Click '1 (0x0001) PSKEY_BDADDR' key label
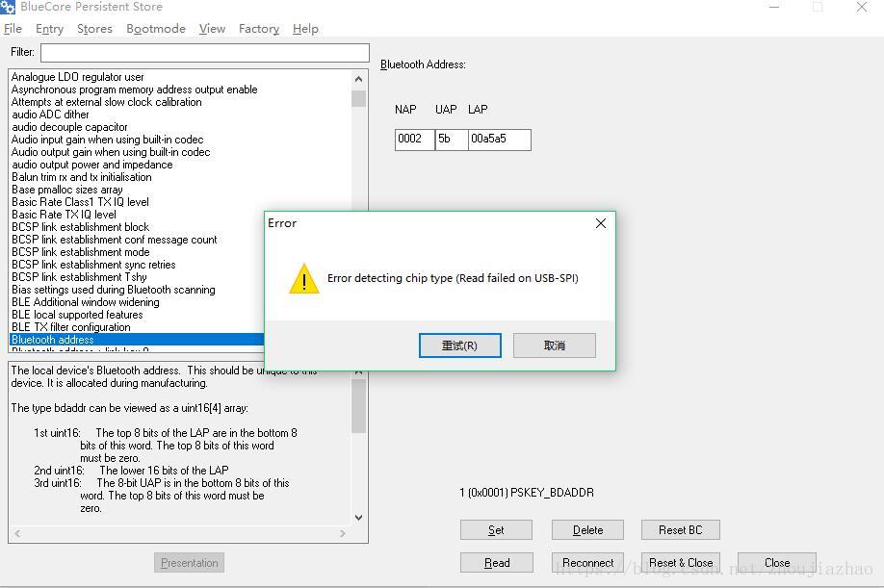884x588 pixels. [x=527, y=493]
